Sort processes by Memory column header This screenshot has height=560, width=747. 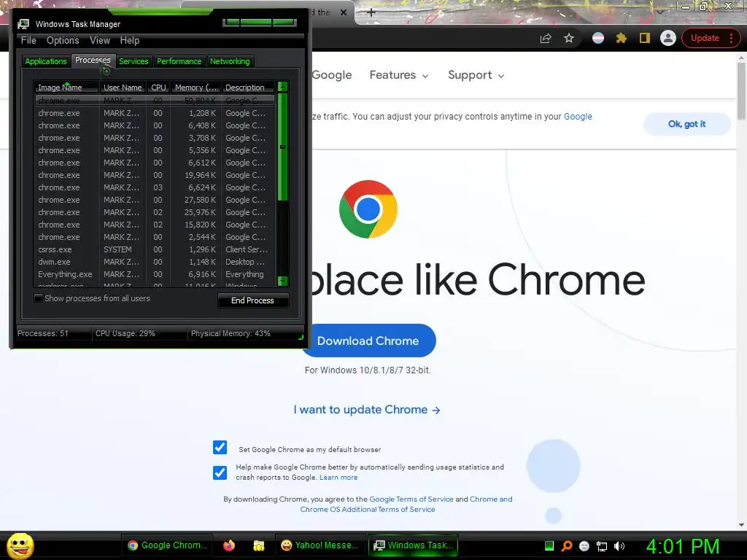tap(196, 87)
